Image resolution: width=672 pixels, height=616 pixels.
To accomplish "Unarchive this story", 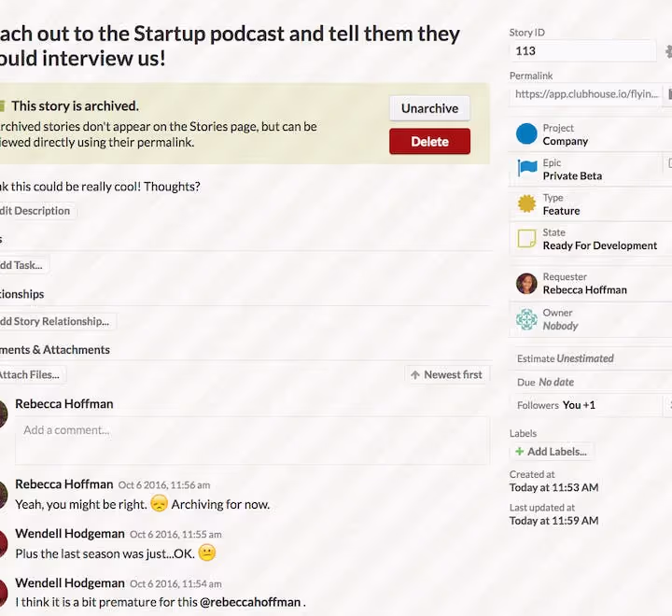I will [430, 108].
